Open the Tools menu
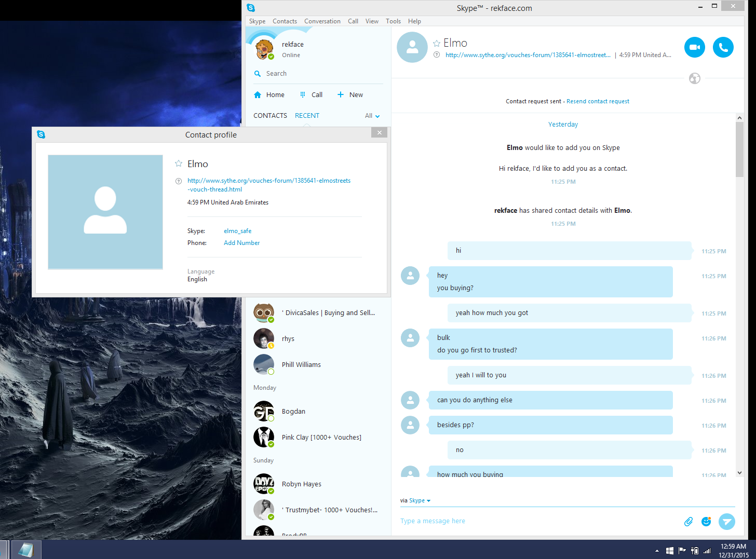Viewport: 756px width, 559px height. 393,21
